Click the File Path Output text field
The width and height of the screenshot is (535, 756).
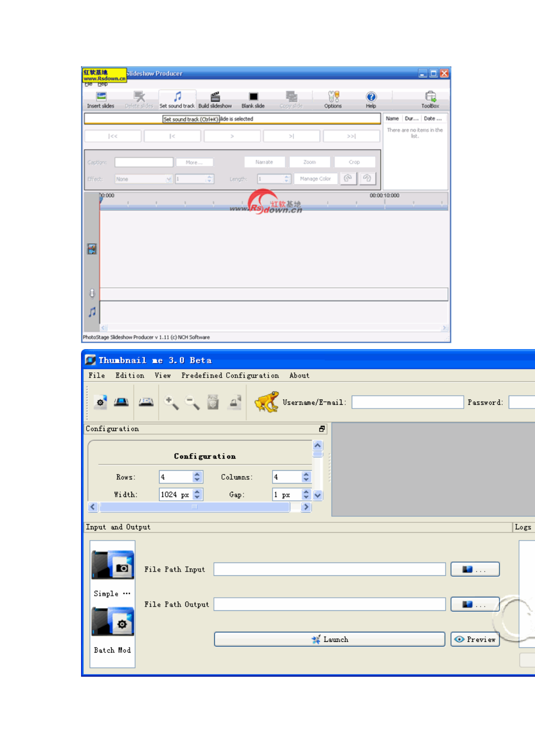[x=330, y=604]
